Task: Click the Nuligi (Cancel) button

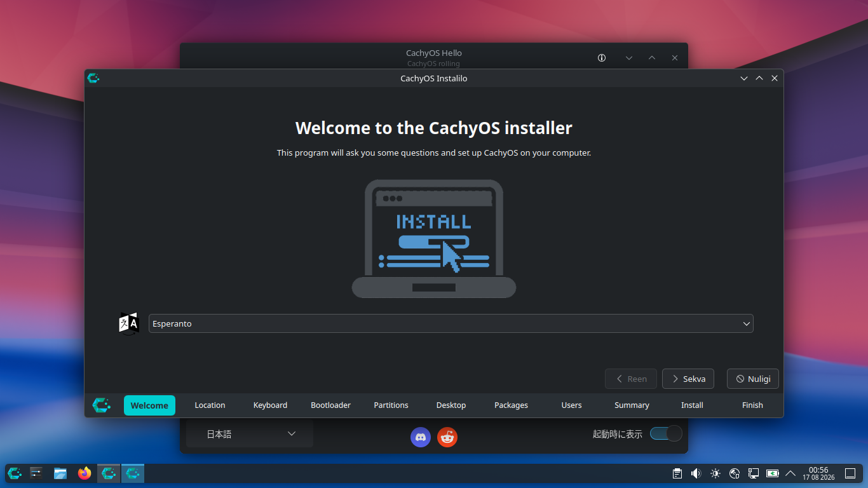Action: coord(753,379)
